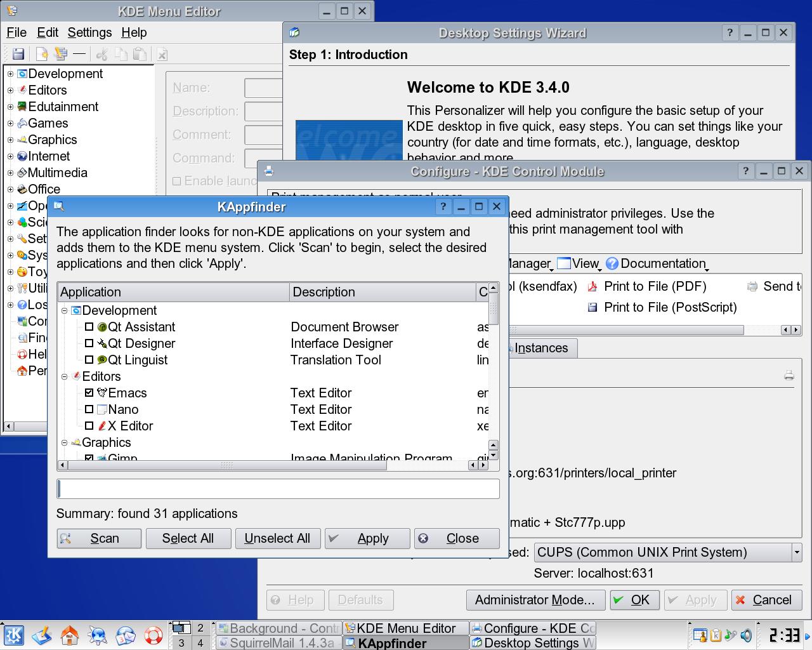The height and width of the screenshot is (650, 812).
Task: Click the Unselect All button
Action: click(277, 538)
